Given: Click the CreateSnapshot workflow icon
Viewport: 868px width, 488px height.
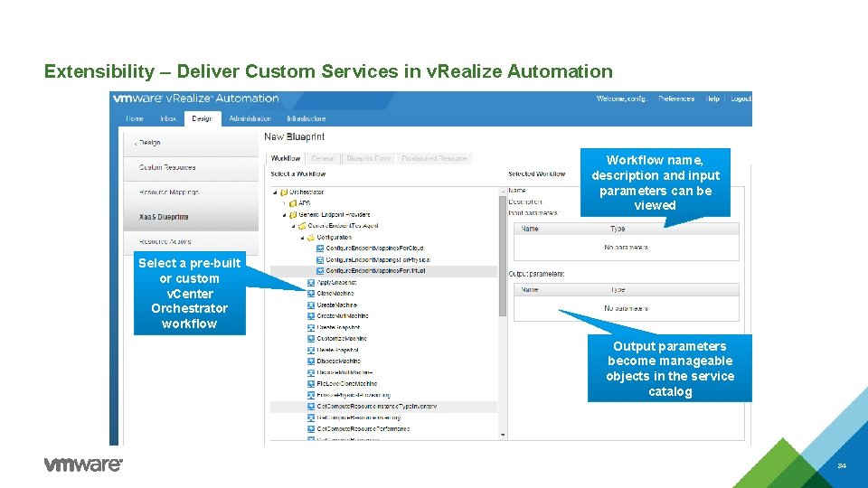Looking at the screenshot, I should coord(311,327).
